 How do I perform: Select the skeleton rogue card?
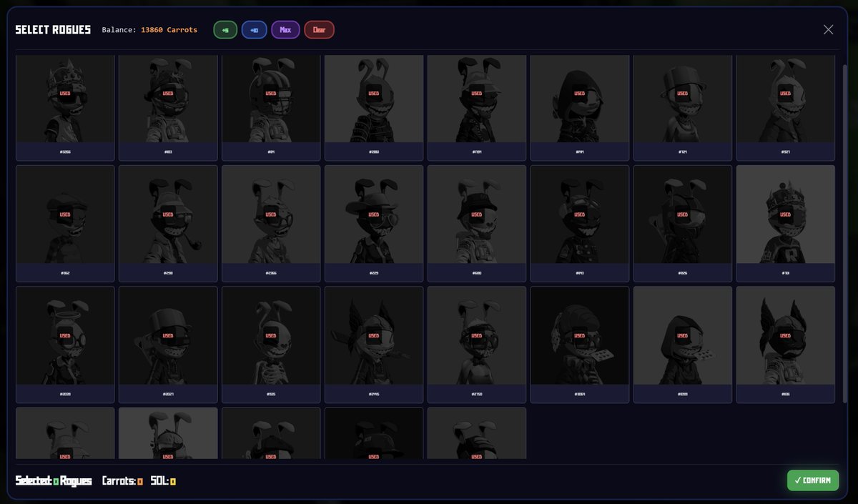coord(271,345)
